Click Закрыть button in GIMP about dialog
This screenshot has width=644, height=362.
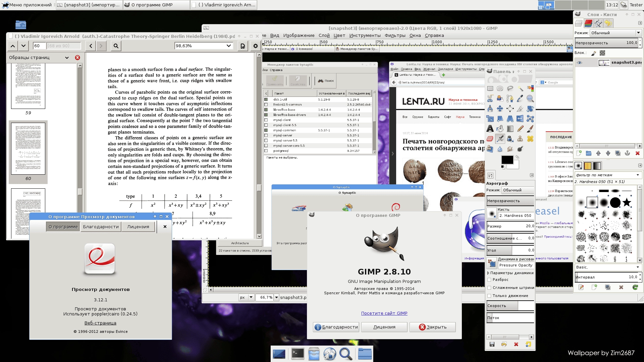433,327
